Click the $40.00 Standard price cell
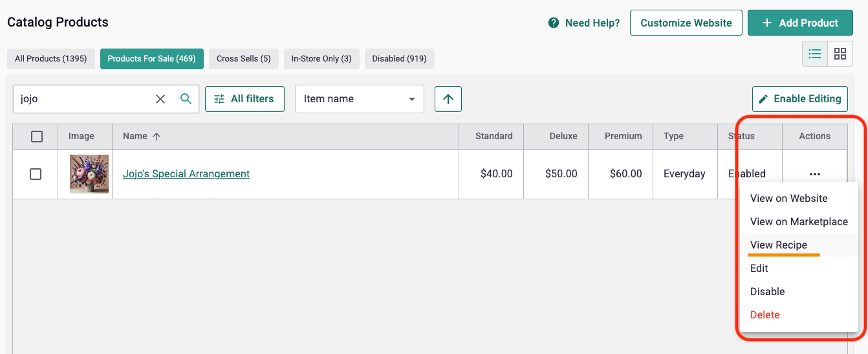This screenshot has width=868, height=354. (x=491, y=174)
